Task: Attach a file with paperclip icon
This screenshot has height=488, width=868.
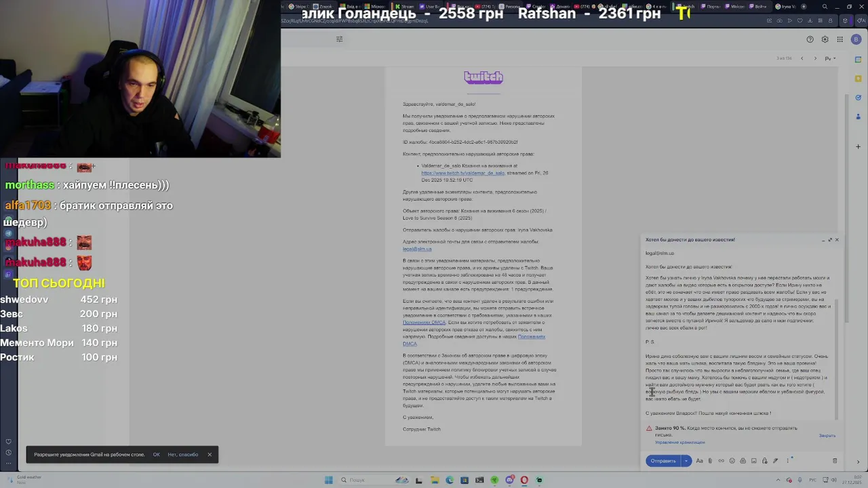Action: coord(710,461)
